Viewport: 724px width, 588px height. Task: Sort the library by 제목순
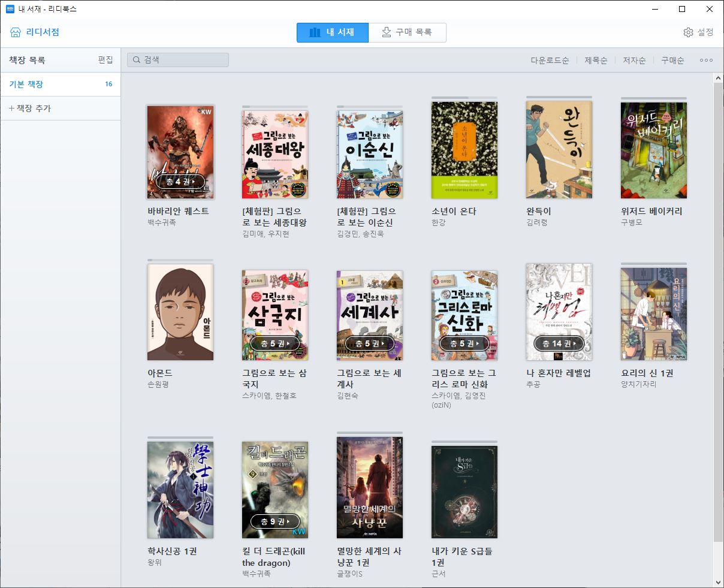click(x=596, y=59)
